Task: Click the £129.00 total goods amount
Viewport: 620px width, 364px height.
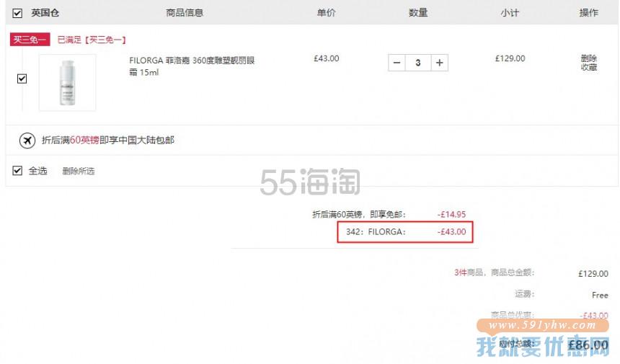Action: point(593,273)
